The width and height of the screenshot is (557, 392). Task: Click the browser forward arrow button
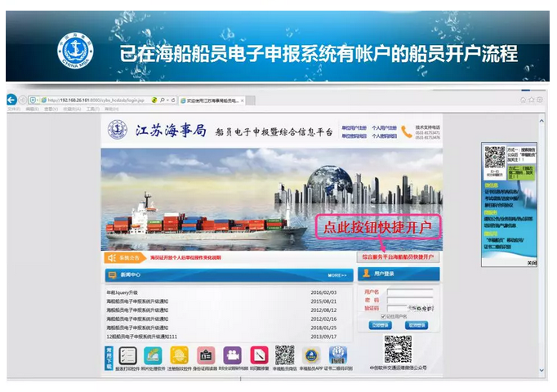tap(23, 100)
